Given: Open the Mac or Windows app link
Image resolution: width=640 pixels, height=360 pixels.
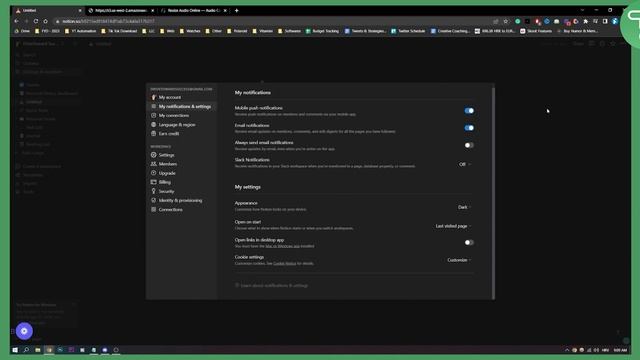Looking at the screenshot, I should (x=282, y=246).
